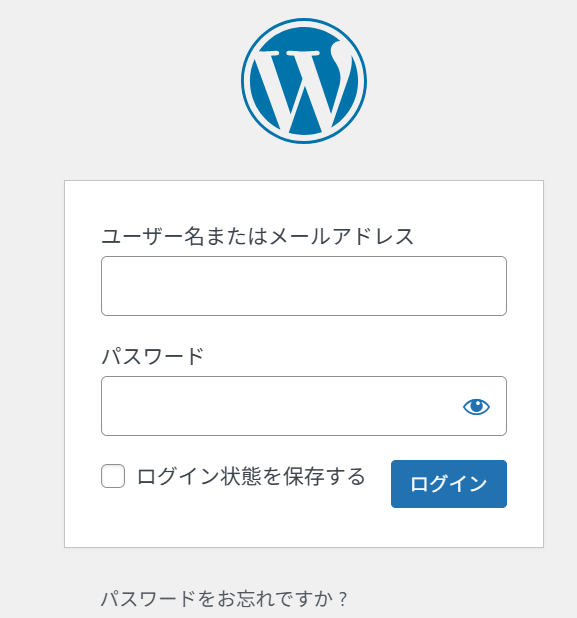Follow the forgot password link below the form
Image resolution: width=577 pixels, height=618 pixels.
pos(224,599)
